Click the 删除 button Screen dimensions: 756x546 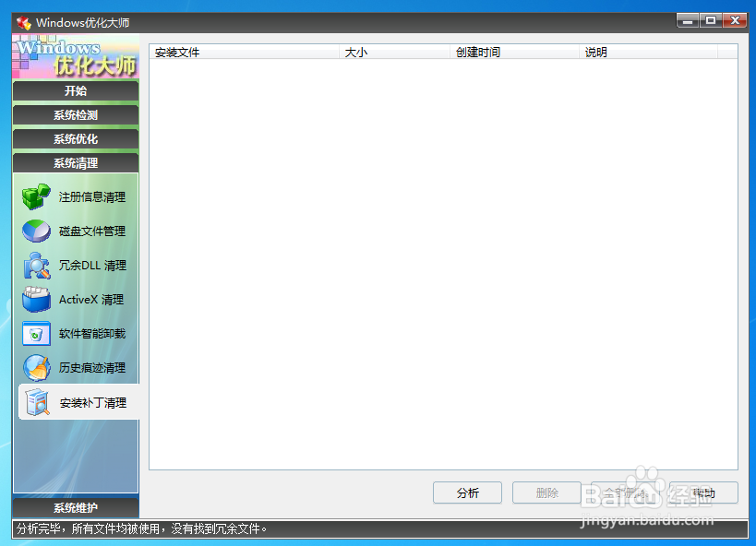(x=546, y=493)
